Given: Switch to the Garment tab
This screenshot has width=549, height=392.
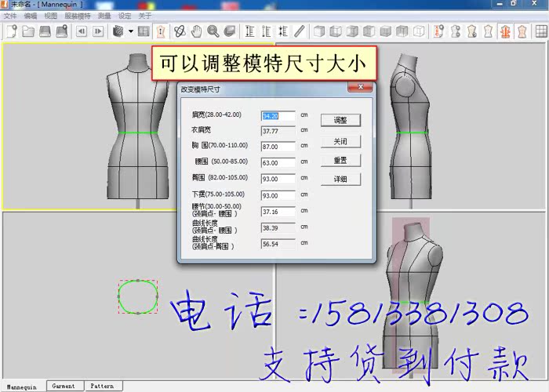Looking at the screenshot, I should 64,386.
